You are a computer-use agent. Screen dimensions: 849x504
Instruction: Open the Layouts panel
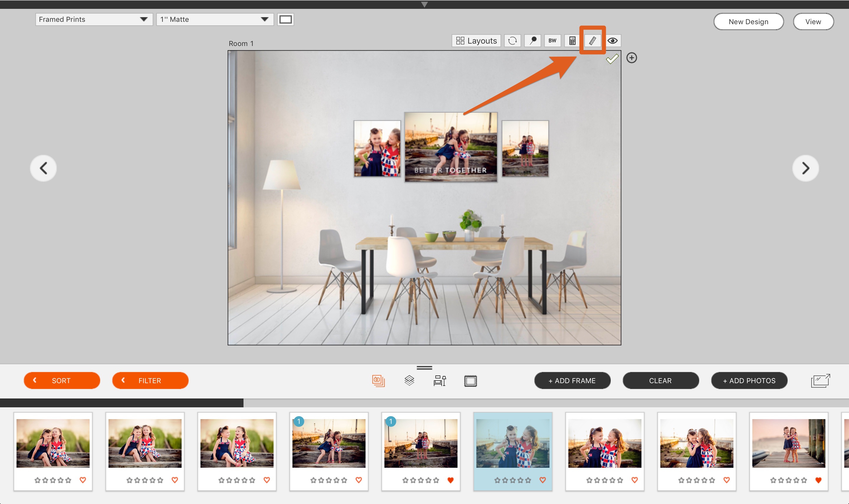pyautogui.click(x=476, y=41)
